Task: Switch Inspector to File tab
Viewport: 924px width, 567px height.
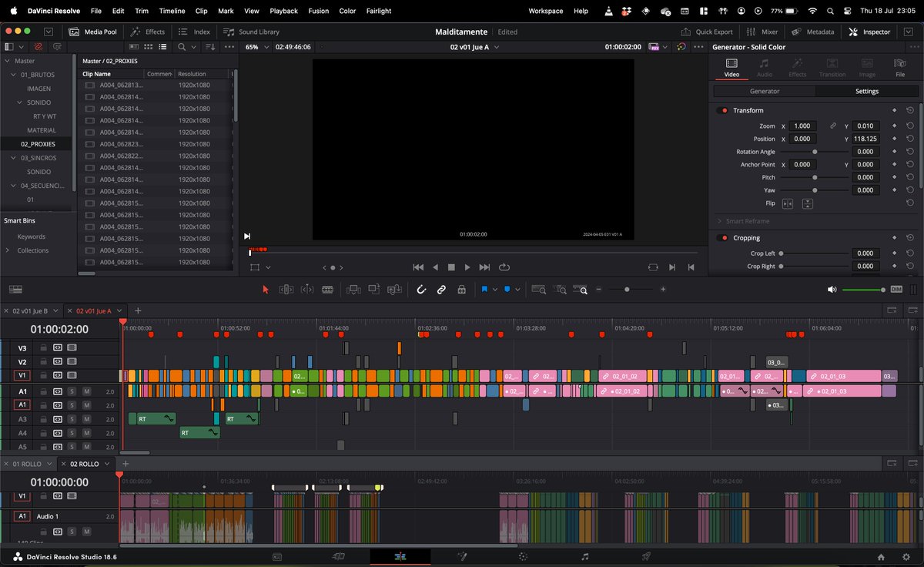Action: [x=900, y=68]
